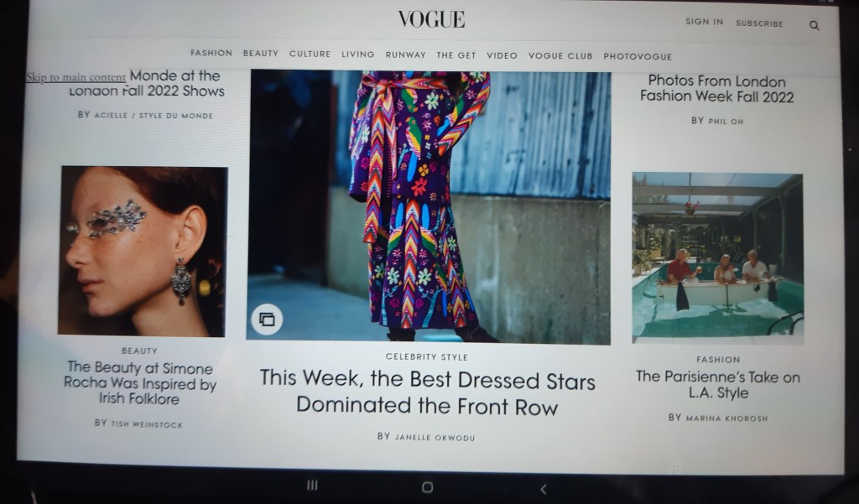The width and height of the screenshot is (859, 504).
Task: Go to the PhotoVogue section
Action: pos(638,56)
